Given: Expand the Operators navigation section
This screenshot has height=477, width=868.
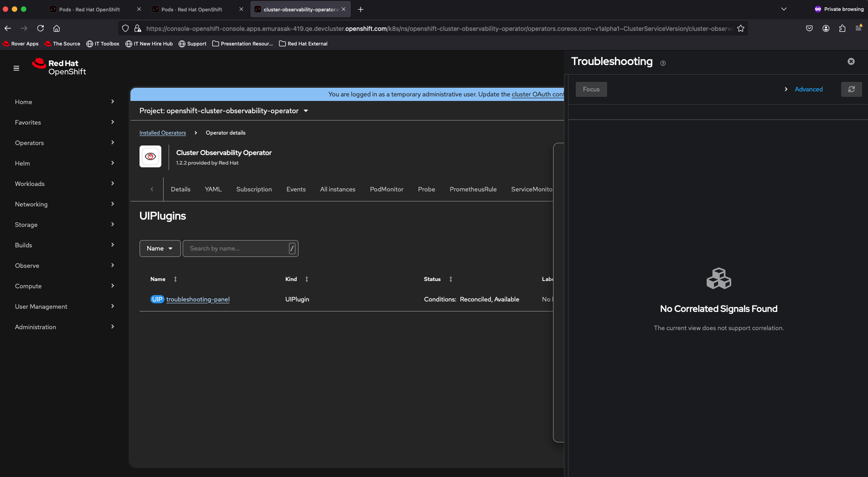Looking at the screenshot, I should pos(65,143).
